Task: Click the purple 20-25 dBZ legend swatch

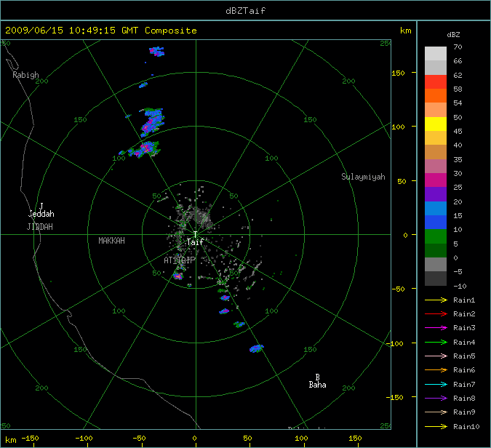Action: [436, 194]
